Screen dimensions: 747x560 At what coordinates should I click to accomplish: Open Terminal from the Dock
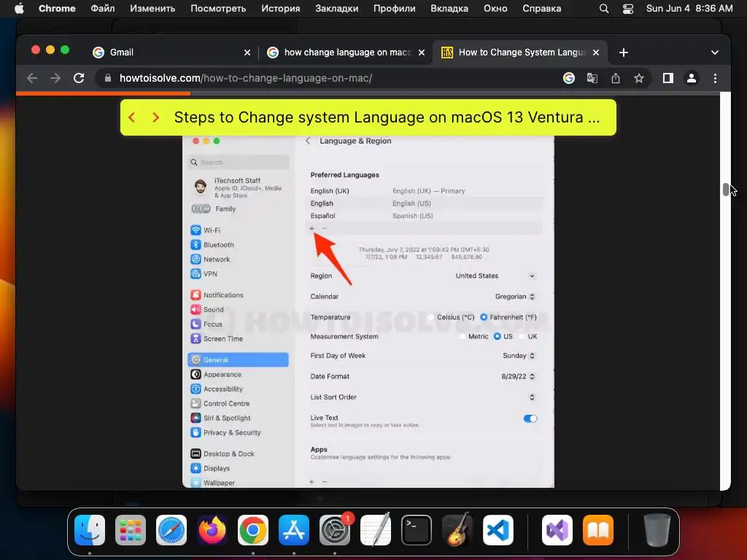(x=417, y=530)
